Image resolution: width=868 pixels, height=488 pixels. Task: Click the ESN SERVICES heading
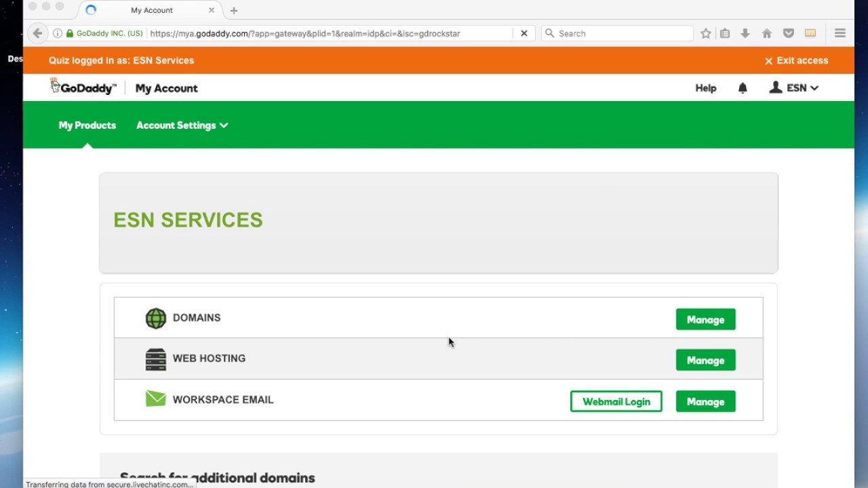point(188,220)
